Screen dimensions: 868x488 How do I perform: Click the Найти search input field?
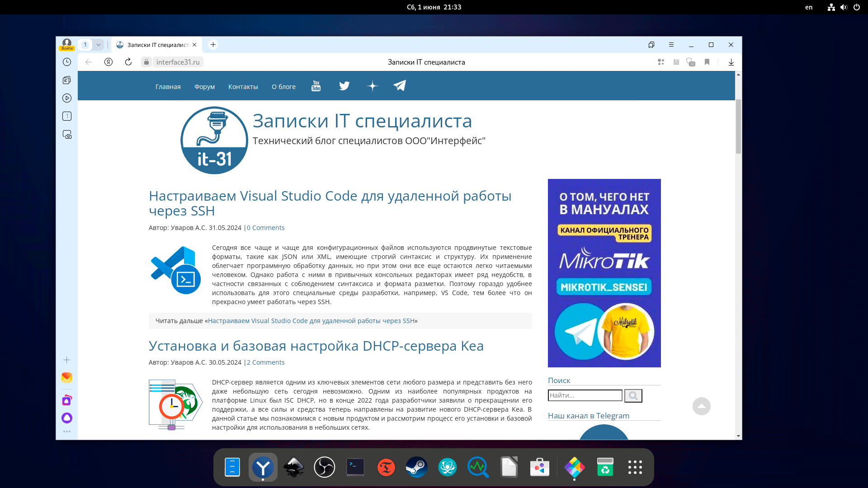(585, 395)
